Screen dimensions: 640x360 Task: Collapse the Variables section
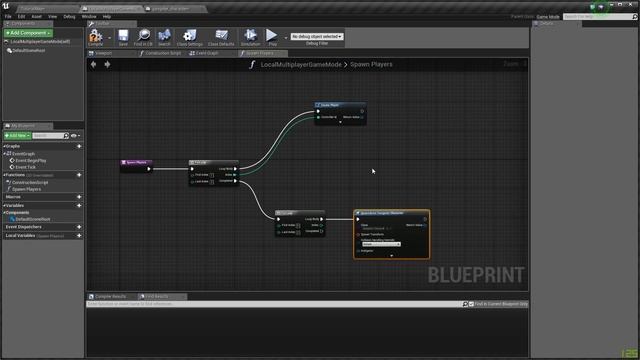coord(4,206)
